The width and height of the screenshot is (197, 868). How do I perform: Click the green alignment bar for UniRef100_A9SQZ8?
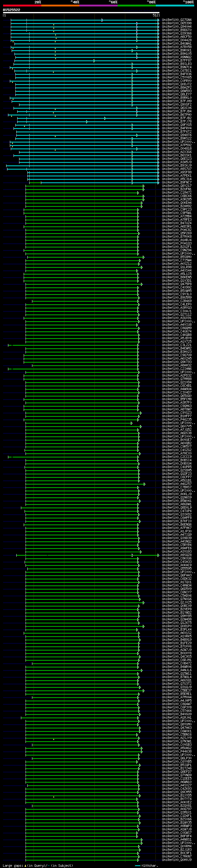(87, 555)
